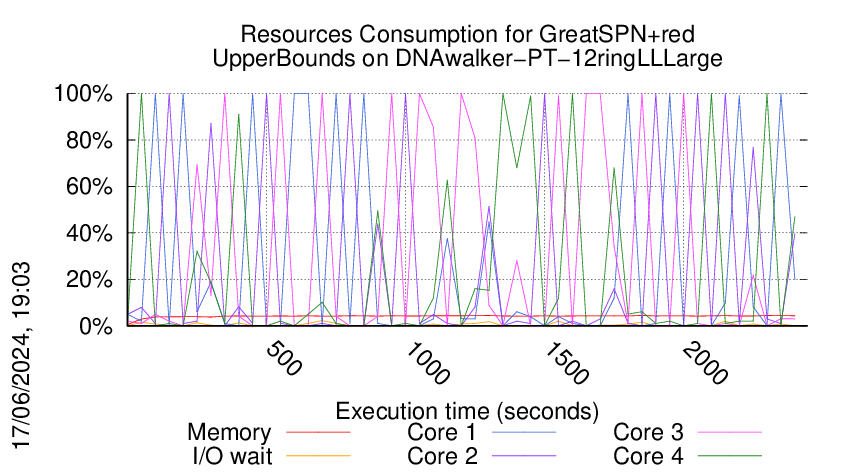The width and height of the screenshot is (850, 475).
Task: Click the 80% y-axis label
Action: [89, 140]
